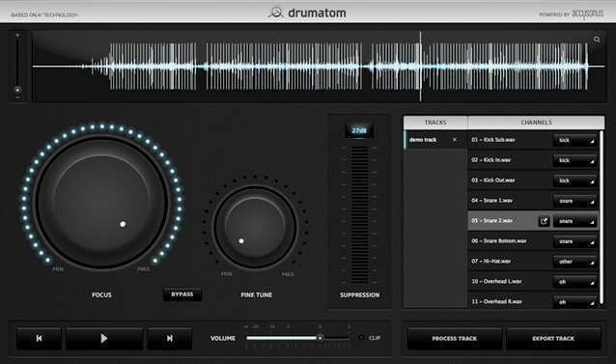Switch to the CHANNELS tab
Viewport: 616px width, 364px height.
536,123
